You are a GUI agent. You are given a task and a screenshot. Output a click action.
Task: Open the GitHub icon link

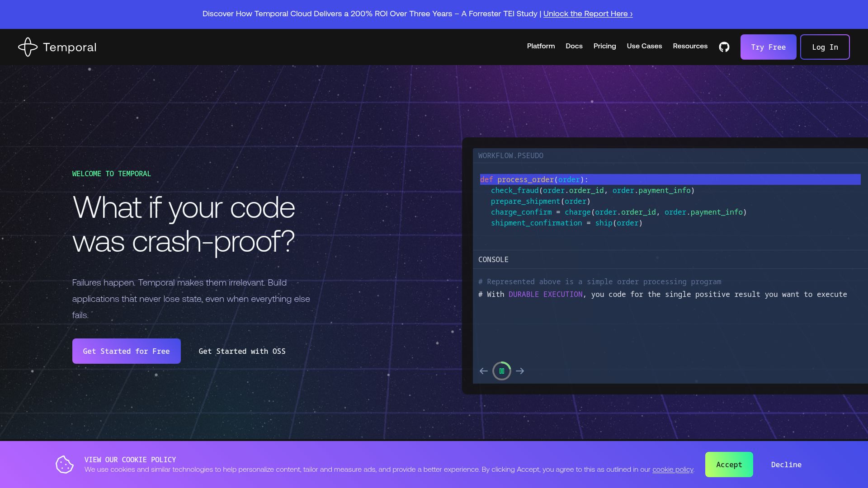(724, 47)
